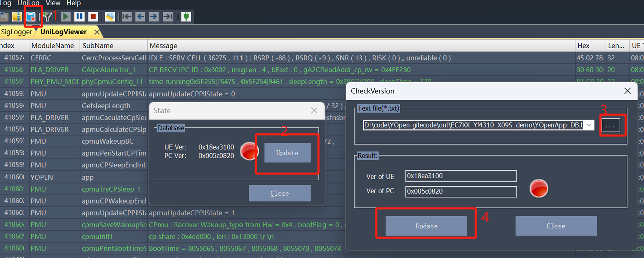Close the UniLogViewer tab
The image size is (644, 258).
(x=97, y=32)
